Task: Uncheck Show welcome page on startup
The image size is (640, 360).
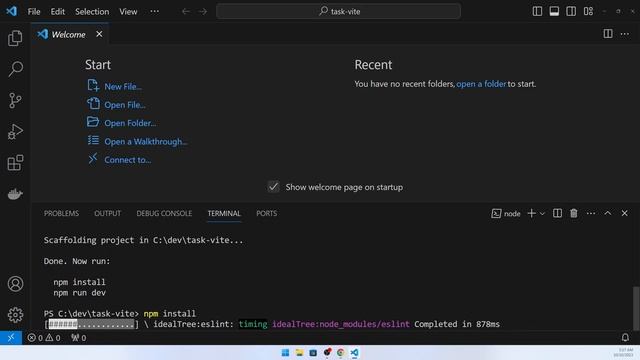Action: click(x=273, y=187)
